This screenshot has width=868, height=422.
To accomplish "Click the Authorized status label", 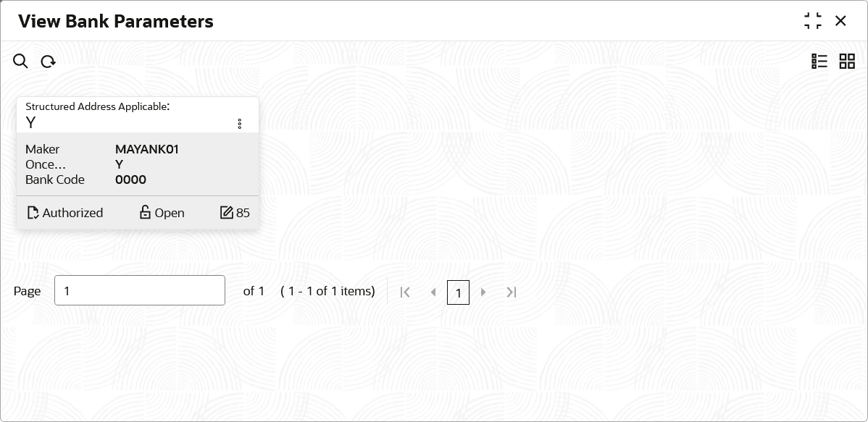I will point(72,213).
